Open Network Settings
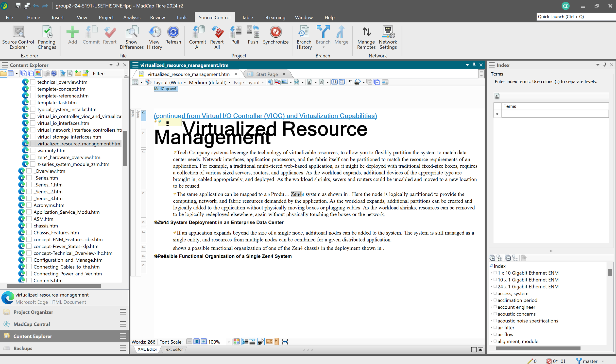The width and height of the screenshot is (616, 364). (388, 38)
